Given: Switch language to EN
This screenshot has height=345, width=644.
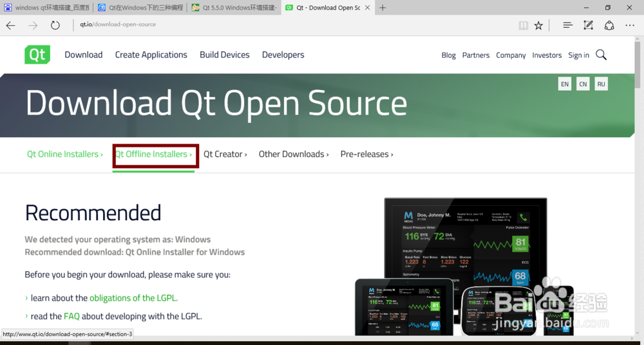Looking at the screenshot, I should point(565,84).
